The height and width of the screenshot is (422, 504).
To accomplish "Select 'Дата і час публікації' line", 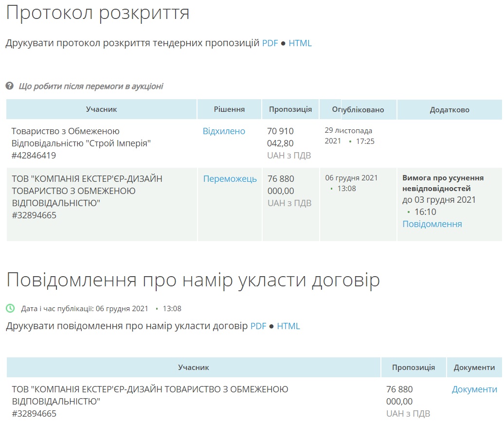I will (101, 309).
